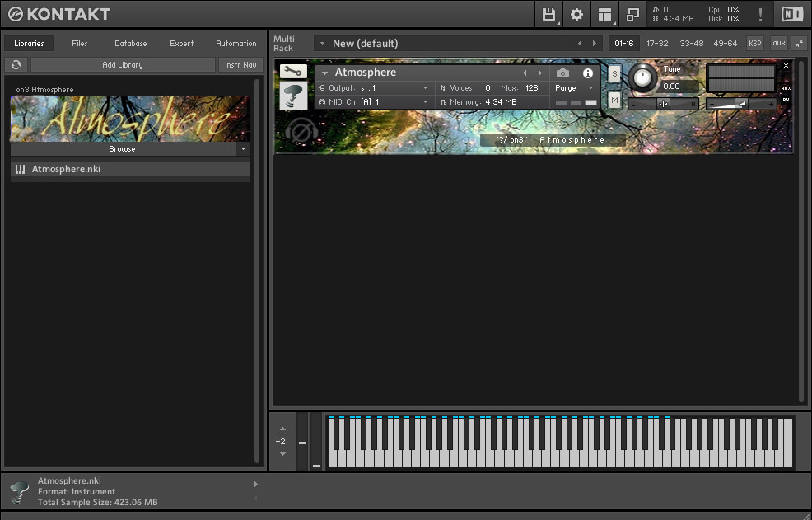Image resolution: width=812 pixels, height=520 pixels.
Task: Click the instrument volume slider
Action: 741,104
